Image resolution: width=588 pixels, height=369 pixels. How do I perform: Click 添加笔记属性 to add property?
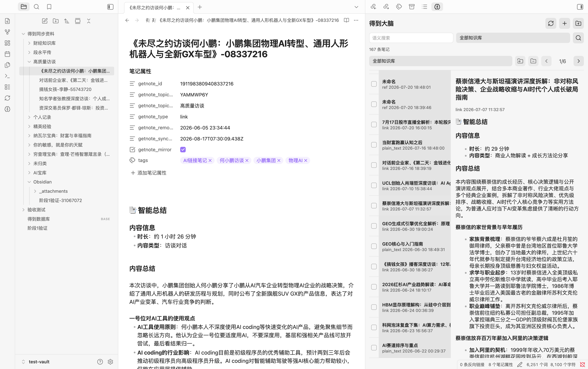[149, 173]
